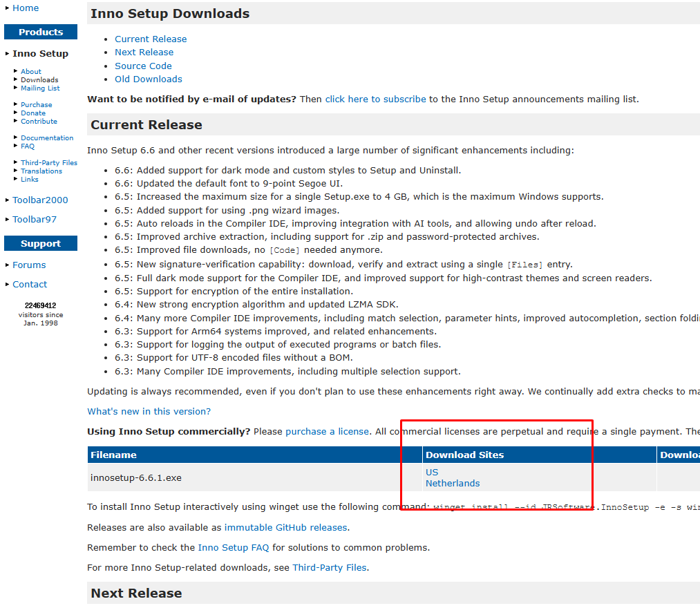The image size is (700, 608).
Task: Open the Third-Party Files sidebar link
Action: click(x=48, y=162)
